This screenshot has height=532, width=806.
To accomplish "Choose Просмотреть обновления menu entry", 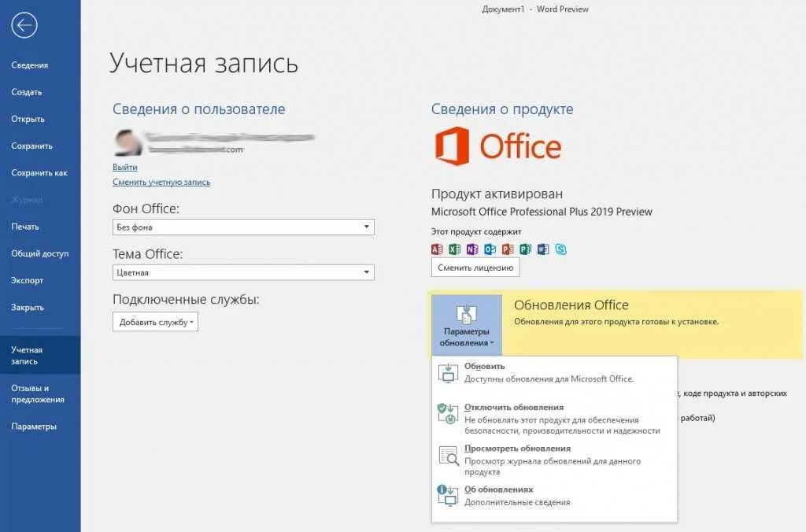I will (x=554, y=460).
